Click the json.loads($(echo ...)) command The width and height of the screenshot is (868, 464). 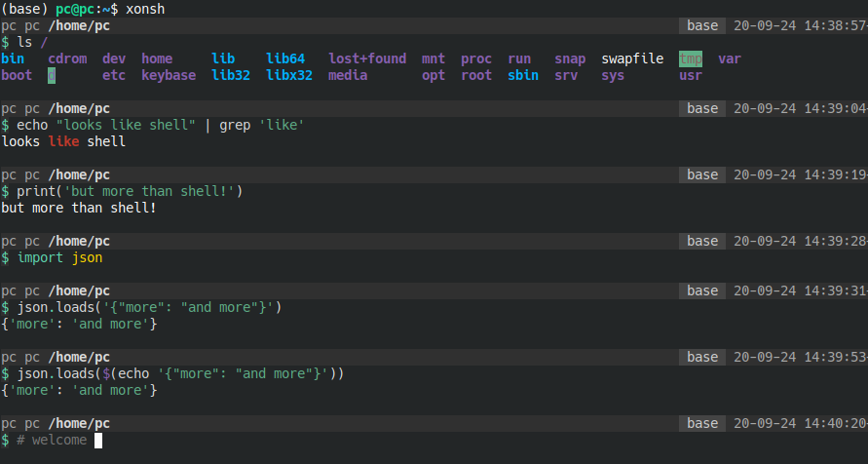tap(180, 374)
